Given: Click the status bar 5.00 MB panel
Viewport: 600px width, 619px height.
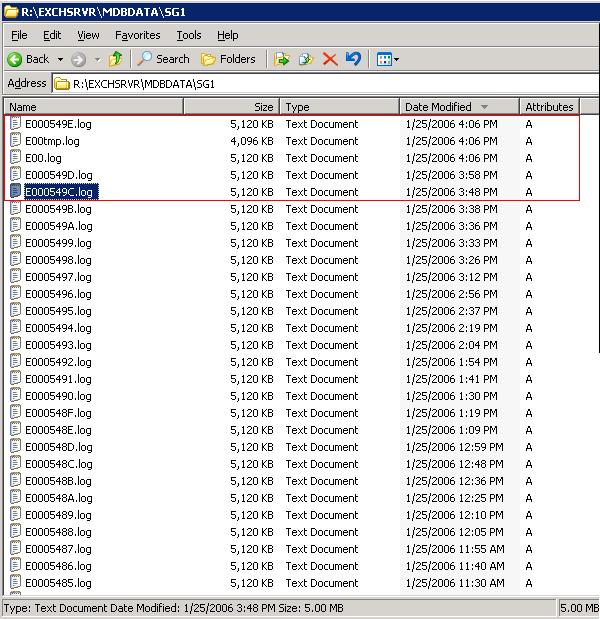Looking at the screenshot, I should tap(579, 608).
